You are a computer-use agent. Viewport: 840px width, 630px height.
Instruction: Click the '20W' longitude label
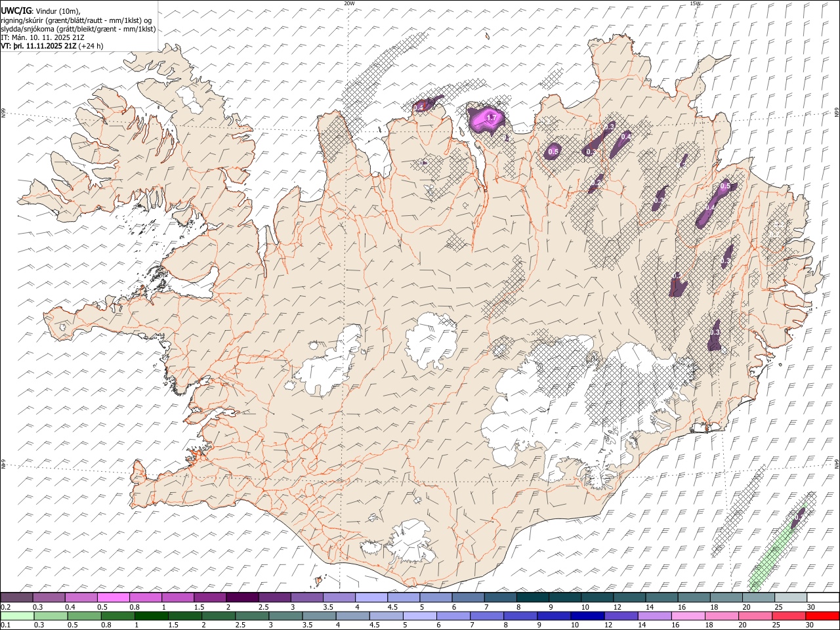[350, 3]
